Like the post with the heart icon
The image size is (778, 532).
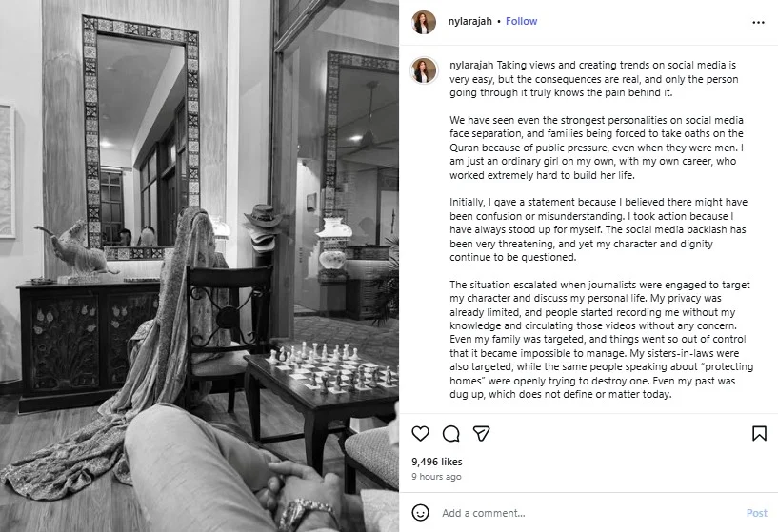[x=420, y=434]
